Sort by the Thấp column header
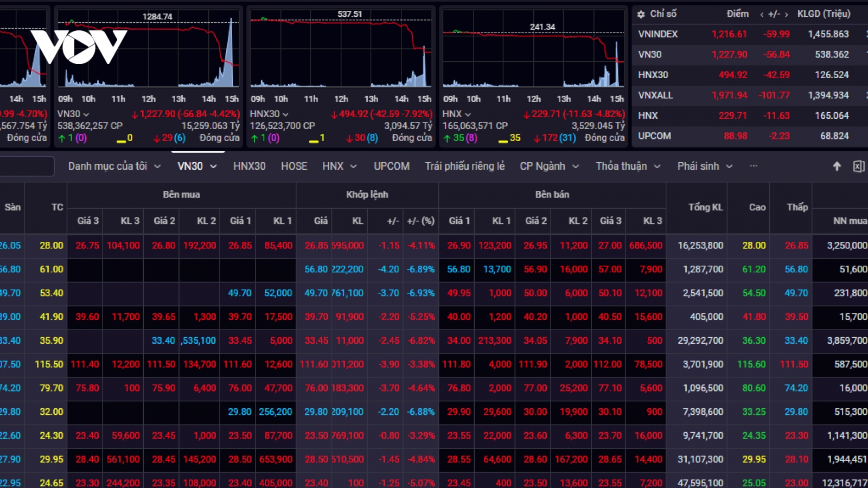The width and height of the screenshot is (868, 488). (797, 207)
